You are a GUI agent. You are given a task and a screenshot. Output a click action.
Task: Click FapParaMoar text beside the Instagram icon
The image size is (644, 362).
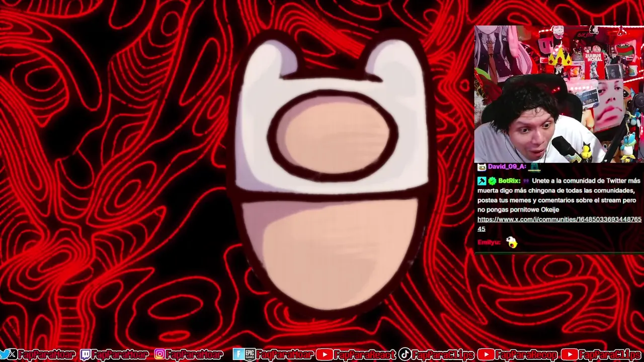pos(194,354)
